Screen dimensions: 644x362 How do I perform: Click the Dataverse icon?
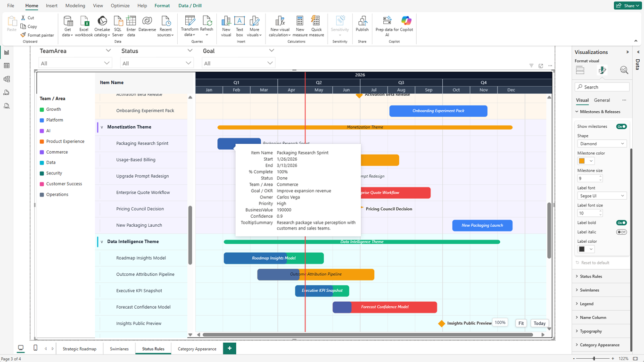coord(147,21)
